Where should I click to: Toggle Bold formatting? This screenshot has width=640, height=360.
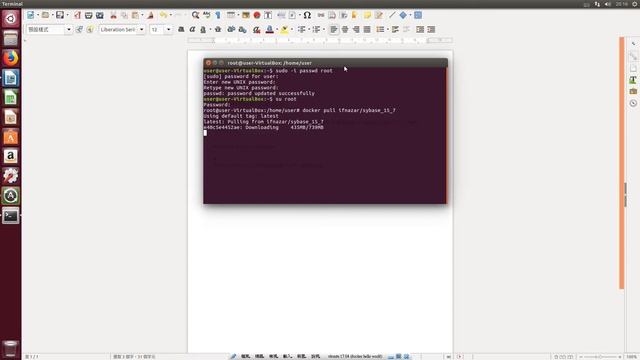(181, 29)
